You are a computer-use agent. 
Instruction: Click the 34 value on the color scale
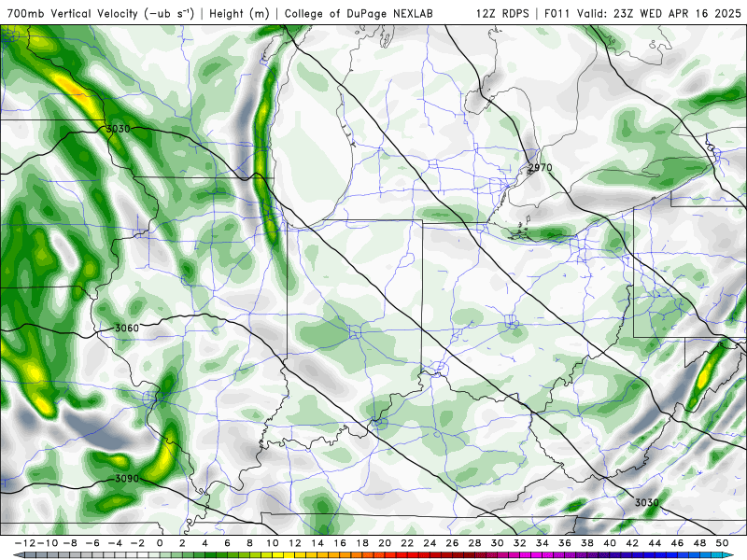click(543, 543)
